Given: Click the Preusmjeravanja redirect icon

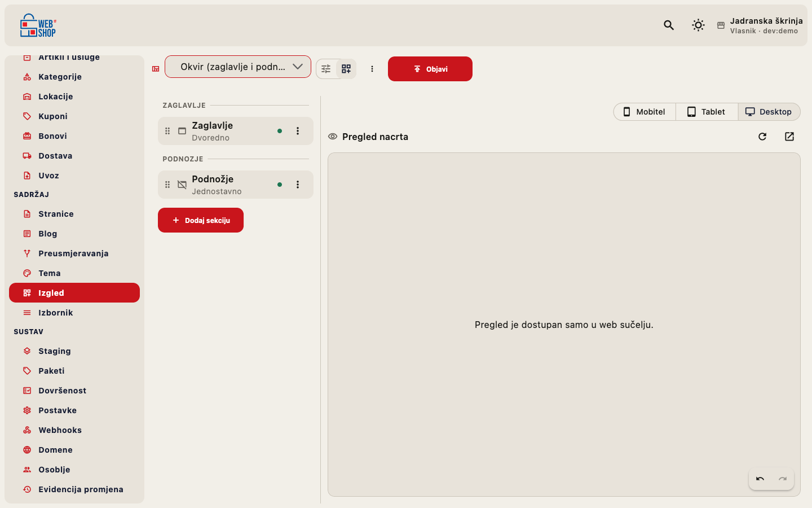Looking at the screenshot, I should [x=27, y=253].
